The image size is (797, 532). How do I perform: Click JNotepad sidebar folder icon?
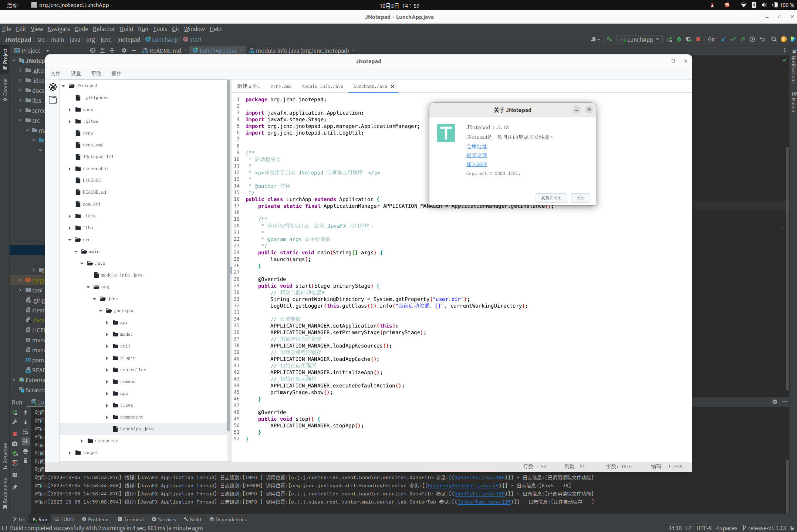click(x=53, y=100)
